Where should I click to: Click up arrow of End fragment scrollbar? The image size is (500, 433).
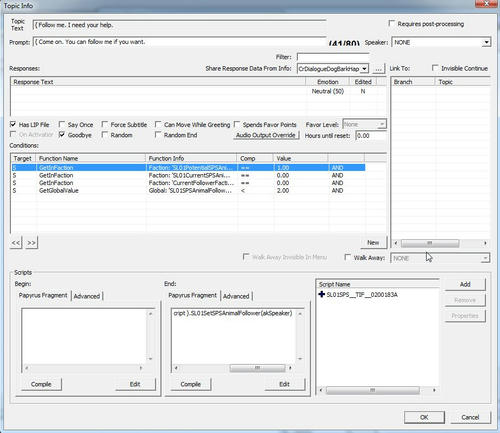pos(300,314)
